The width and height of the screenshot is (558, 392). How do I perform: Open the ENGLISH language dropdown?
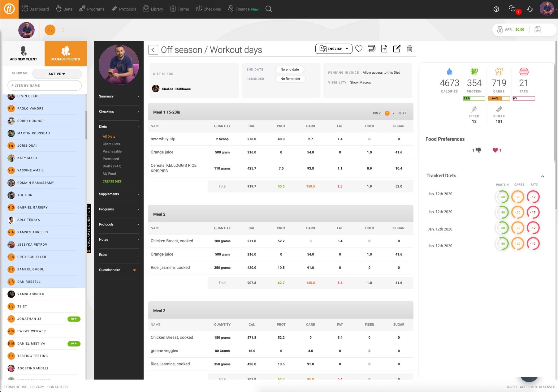coord(334,49)
